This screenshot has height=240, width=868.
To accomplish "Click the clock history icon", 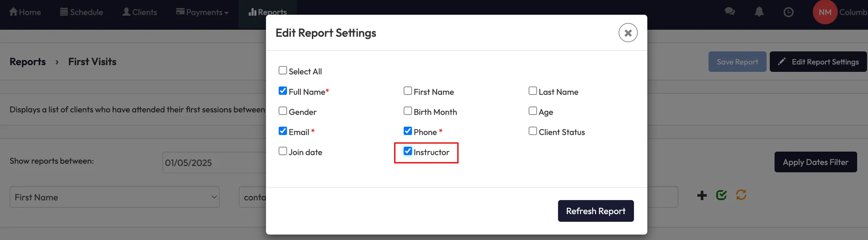I will [x=788, y=12].
